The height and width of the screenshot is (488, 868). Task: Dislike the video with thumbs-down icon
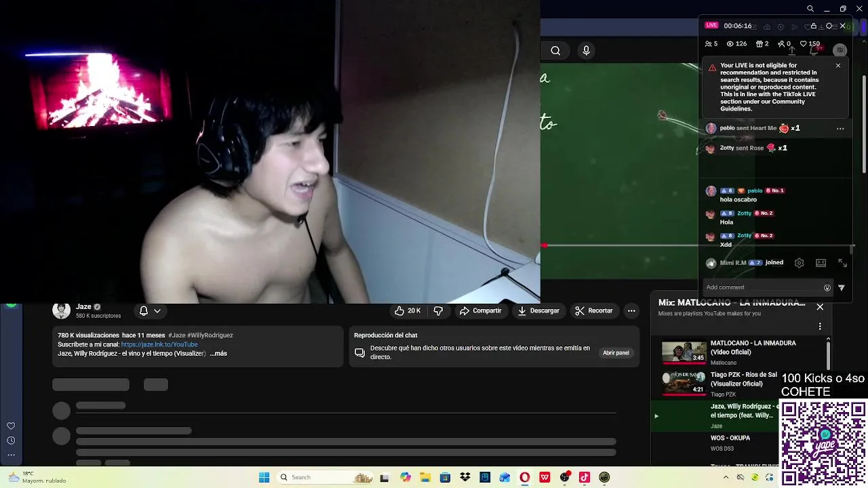click(438, 310)
